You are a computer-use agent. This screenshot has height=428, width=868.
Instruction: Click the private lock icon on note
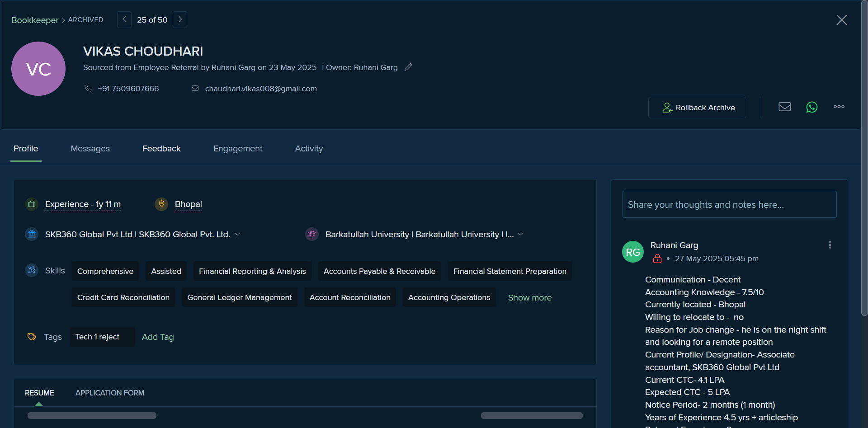point(657,259)
